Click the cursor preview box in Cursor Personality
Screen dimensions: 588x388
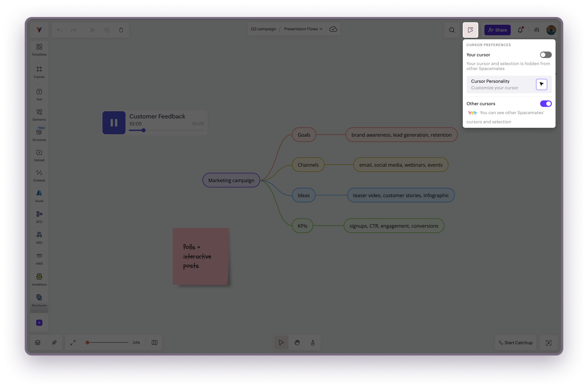pos(542,84)
